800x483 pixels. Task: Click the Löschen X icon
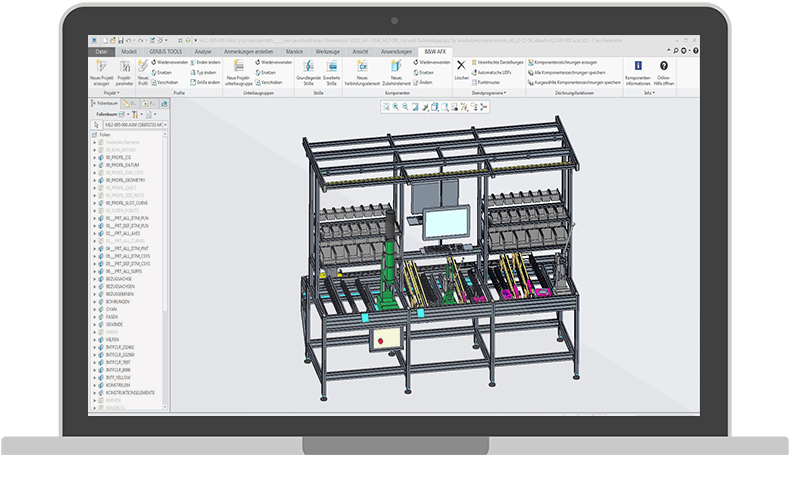pyautogui.click(x=461, y=66)
